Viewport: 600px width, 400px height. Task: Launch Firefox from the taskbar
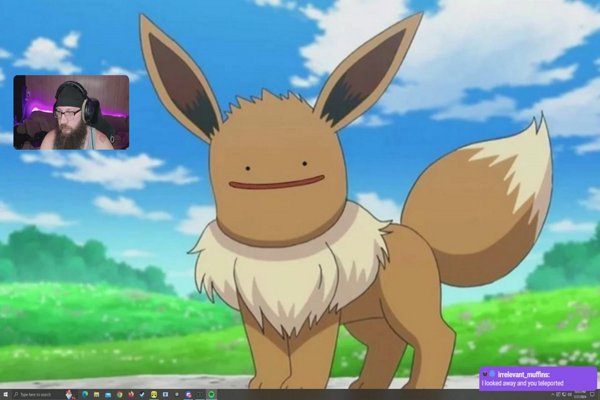click(x=131, y=394)
